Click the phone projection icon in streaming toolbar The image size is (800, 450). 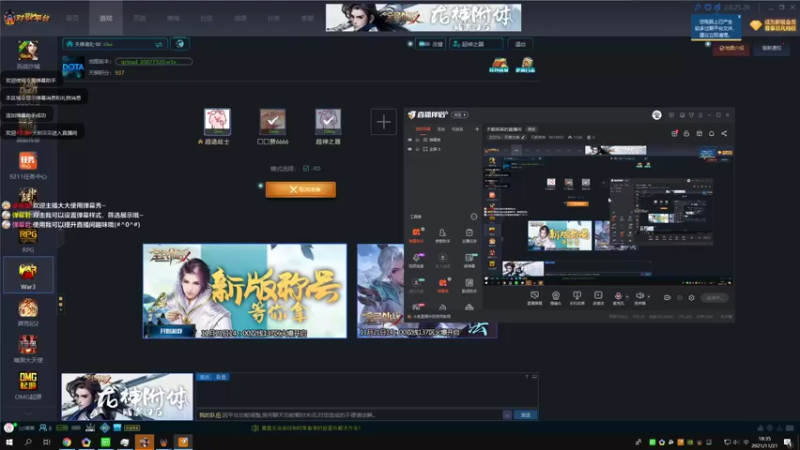(x=577, y=296)
